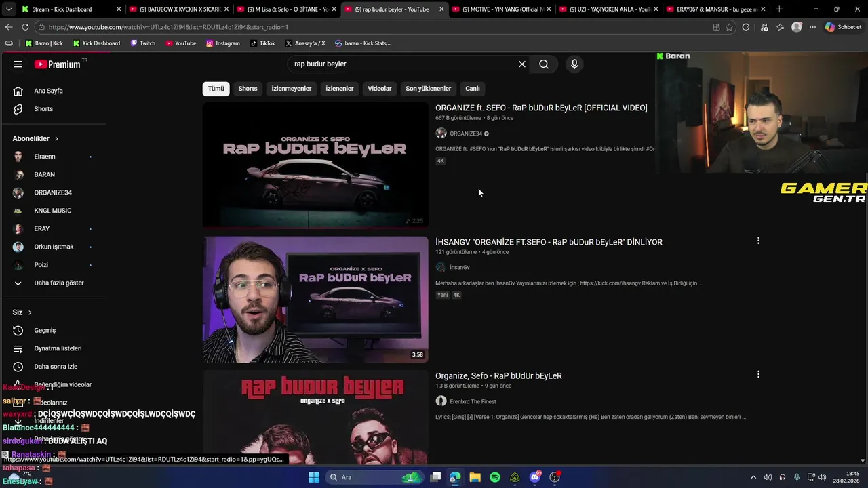Open the TikTok bookmark
Viewport: 868px width, 488px height.
262,43
